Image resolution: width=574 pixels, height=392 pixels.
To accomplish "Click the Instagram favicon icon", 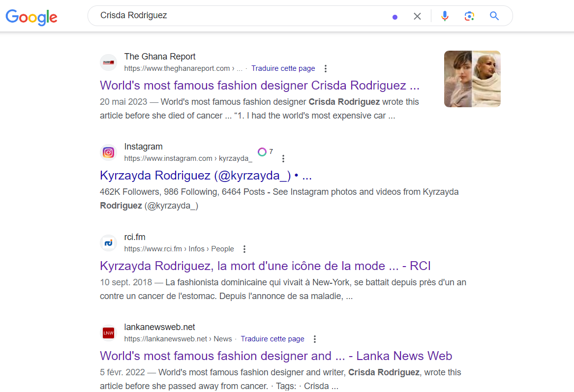I will point(108,152).
